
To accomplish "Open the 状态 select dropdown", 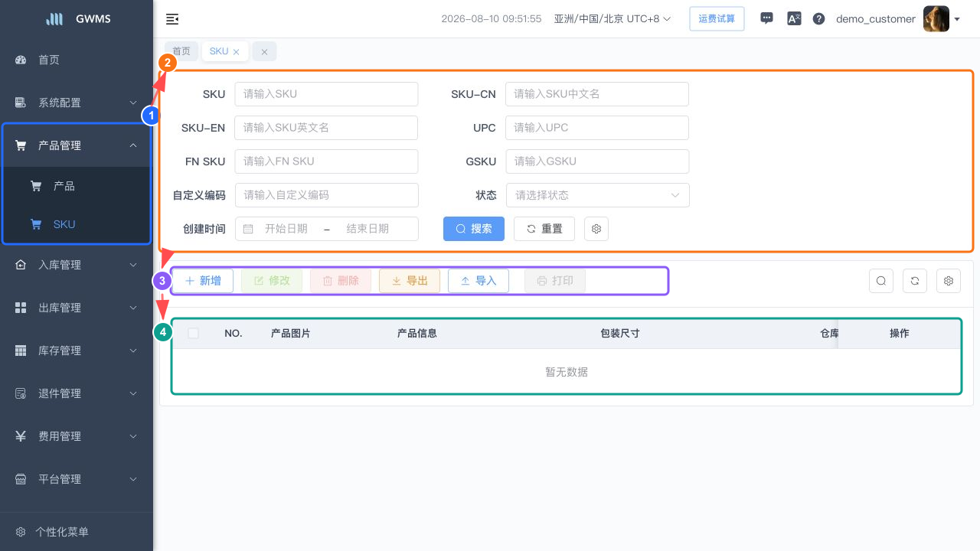I will click(x=598, y=195).
